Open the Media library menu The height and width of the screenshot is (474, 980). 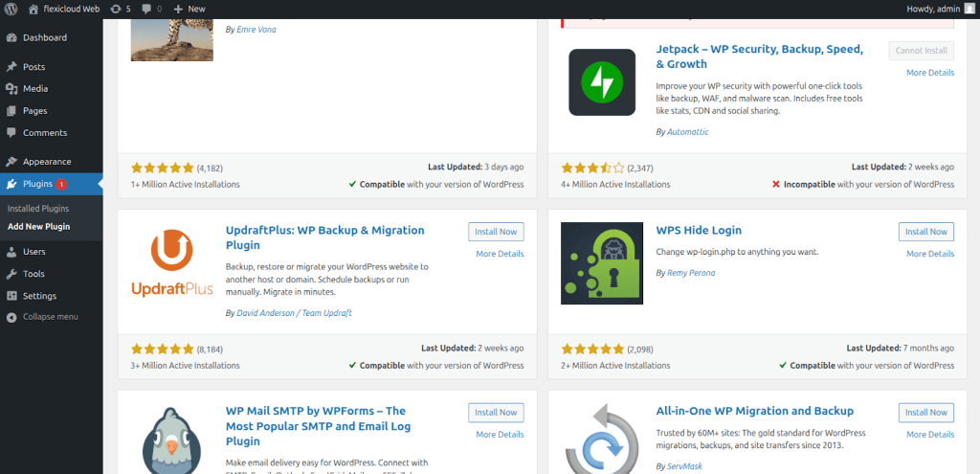pos(35,88)
